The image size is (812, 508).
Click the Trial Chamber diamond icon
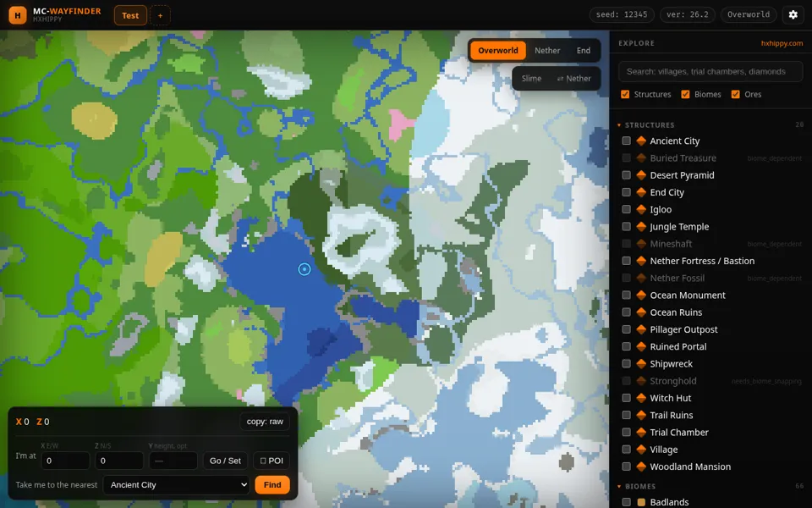click(x=641, y=432)
